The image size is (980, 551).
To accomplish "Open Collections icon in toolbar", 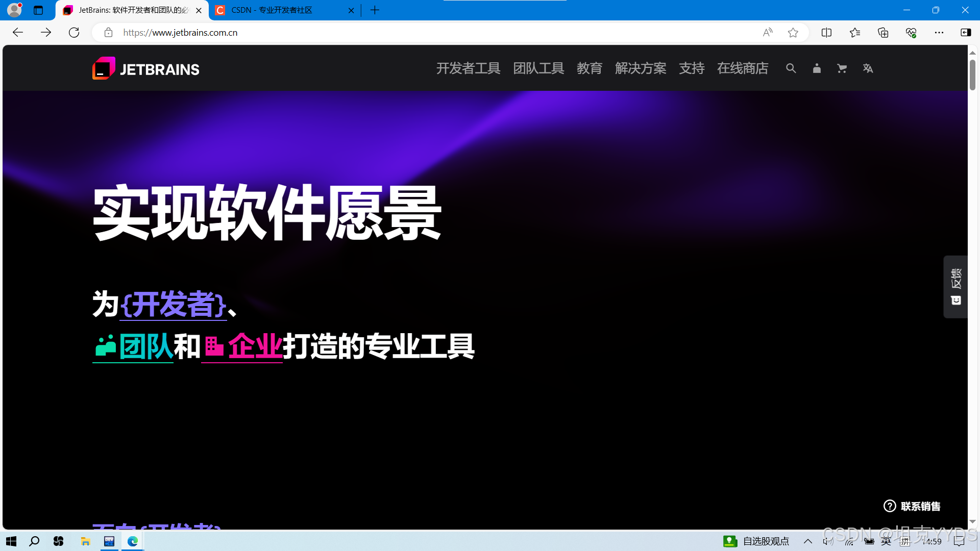I will (883, 33).
